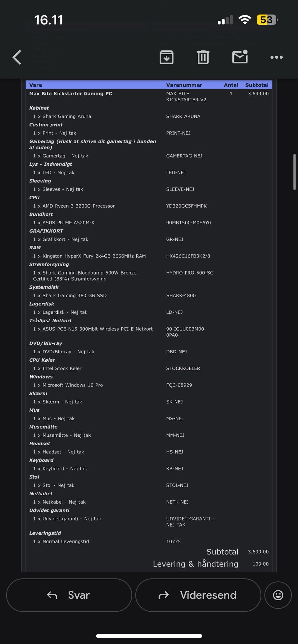Open the emoji reaction picker
The height and width of the screenshot is (644, 298).
click(x=278, y=595)
